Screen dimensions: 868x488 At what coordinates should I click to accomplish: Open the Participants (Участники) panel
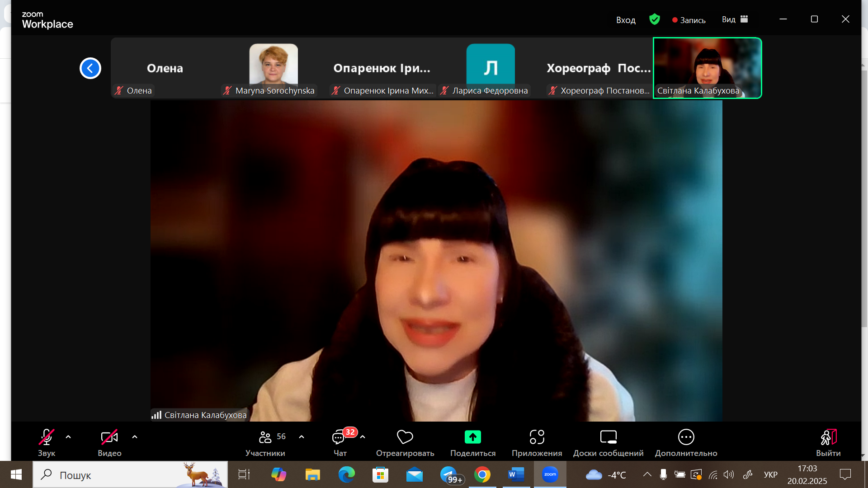coord(265,437)
